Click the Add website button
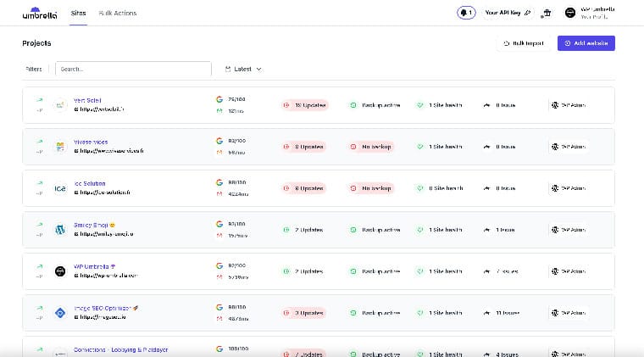644x357 pixels. [x=586, y=43]
